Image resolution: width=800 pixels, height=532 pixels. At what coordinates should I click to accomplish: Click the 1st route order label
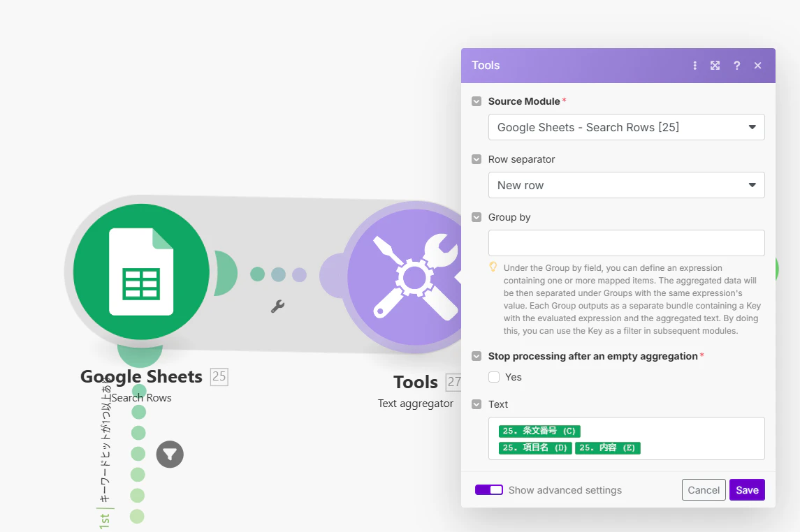click(105, 521)
